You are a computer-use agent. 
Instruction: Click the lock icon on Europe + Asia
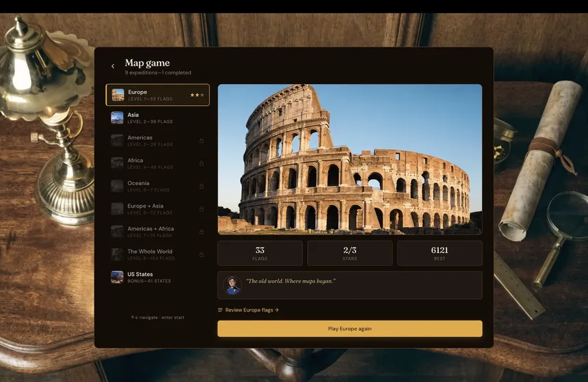tap(201, 209)
